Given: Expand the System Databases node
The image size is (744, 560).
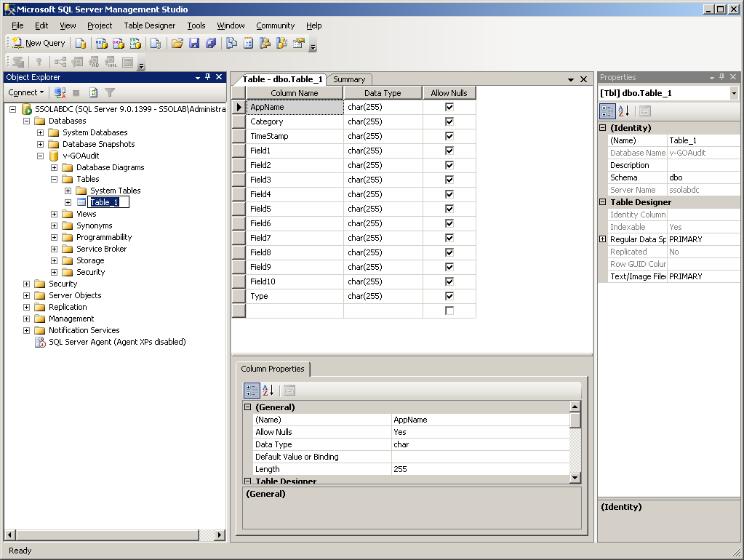Looking at the screenshot, I should (40, 132).
